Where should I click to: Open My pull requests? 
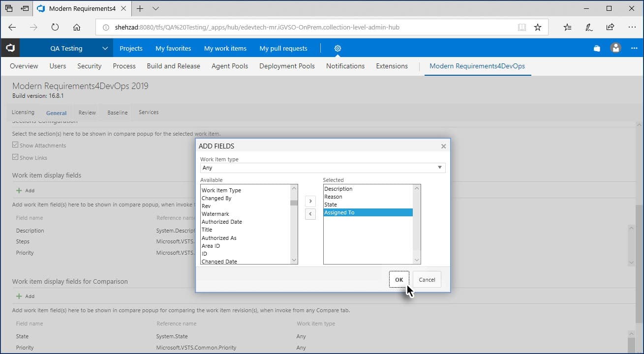pos(283,48)
